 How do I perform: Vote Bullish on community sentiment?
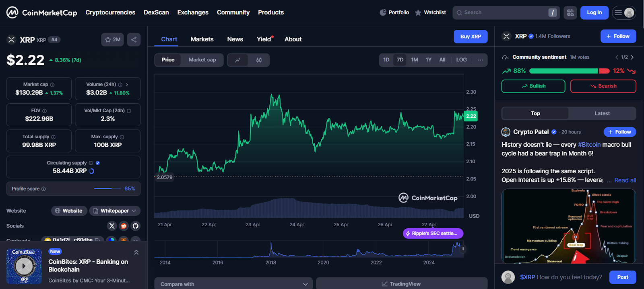533,86
